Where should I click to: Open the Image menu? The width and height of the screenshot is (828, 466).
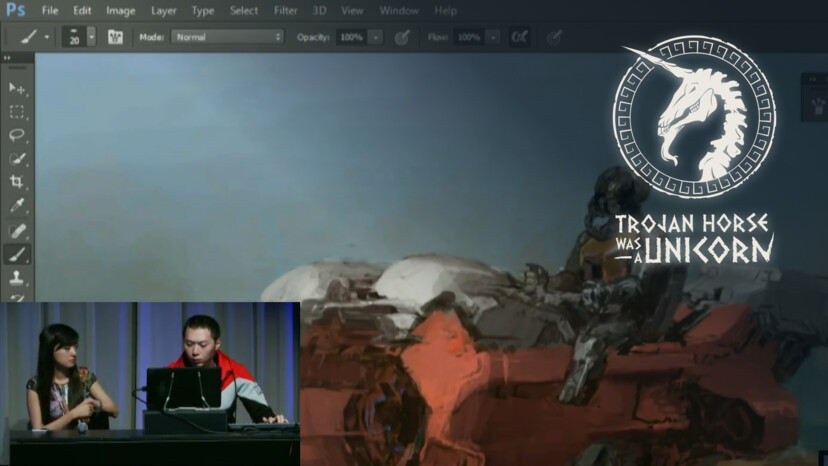click(120, 10)
